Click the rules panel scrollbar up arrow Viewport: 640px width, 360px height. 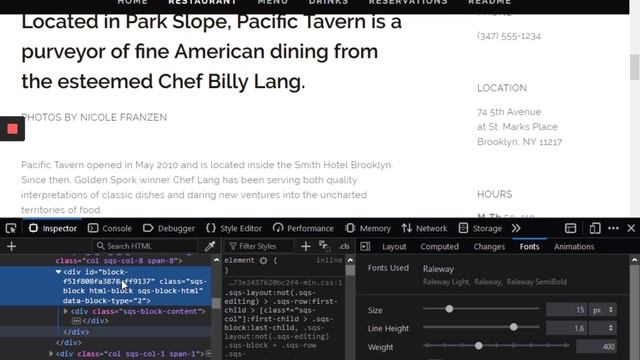click(350, 260)
